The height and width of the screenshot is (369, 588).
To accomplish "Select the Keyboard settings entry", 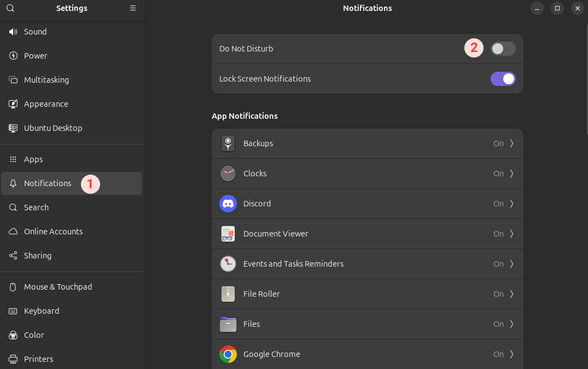I will coord(42,311).
